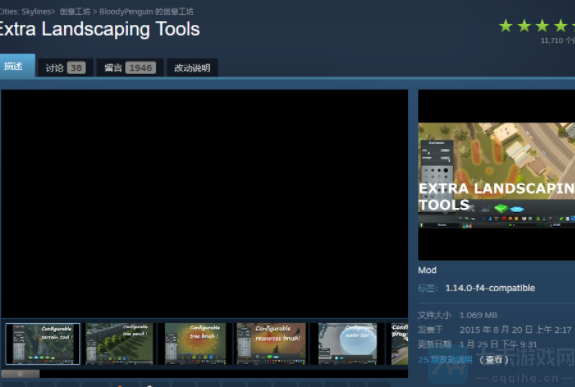Click the main black video player area
575x387 pixels.
(x=205, y=204)
